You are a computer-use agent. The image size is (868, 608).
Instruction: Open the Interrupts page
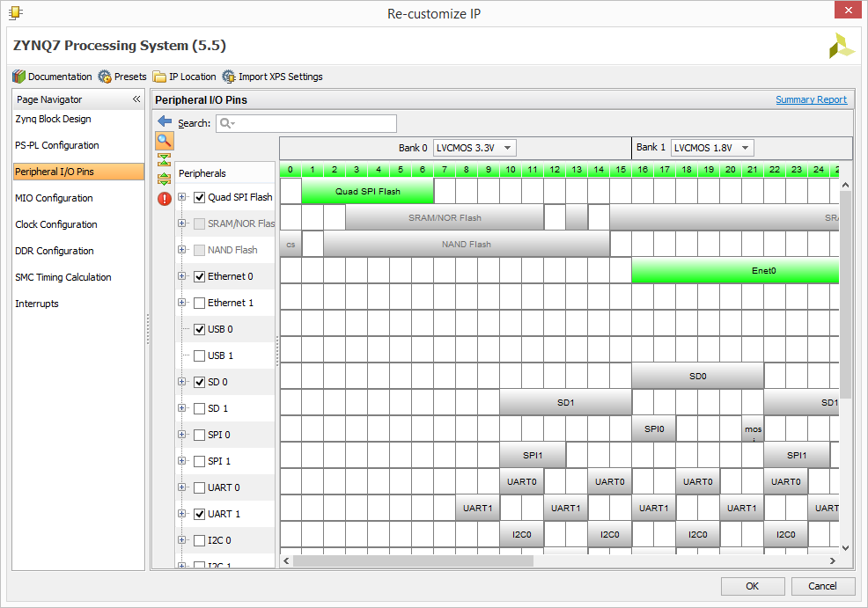(x=37, y=304)
